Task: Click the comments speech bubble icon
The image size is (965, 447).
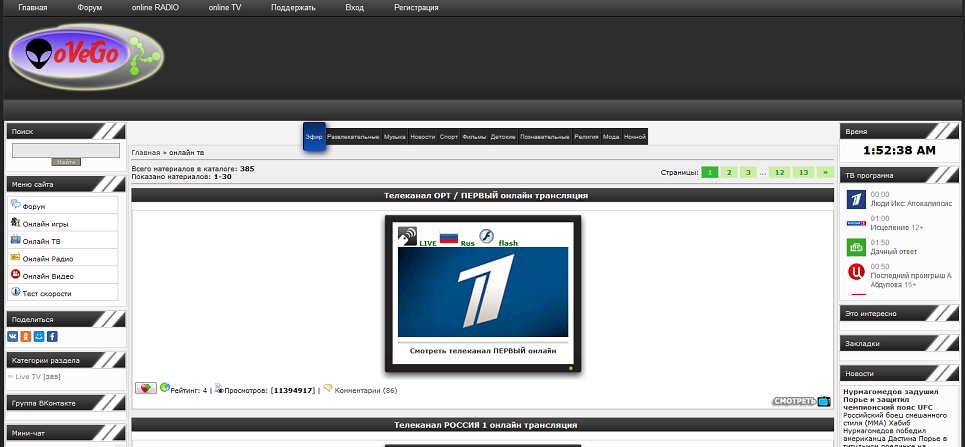Action: point(328,388)
